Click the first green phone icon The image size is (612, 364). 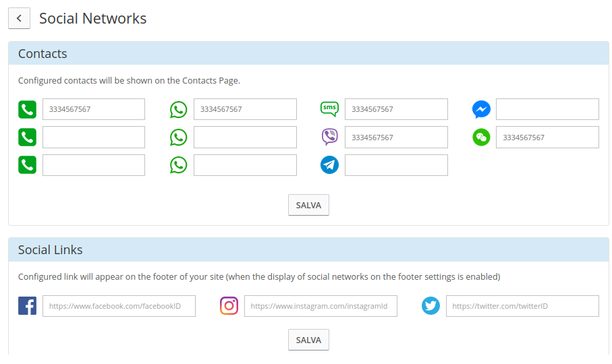[x=27, y=109]
